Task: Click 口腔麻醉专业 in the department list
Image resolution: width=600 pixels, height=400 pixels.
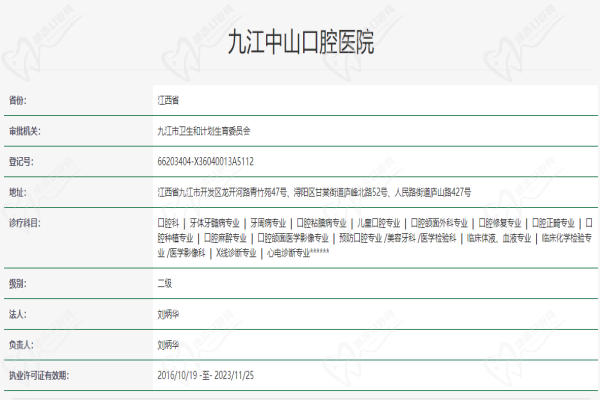Action: click(225, 238)
